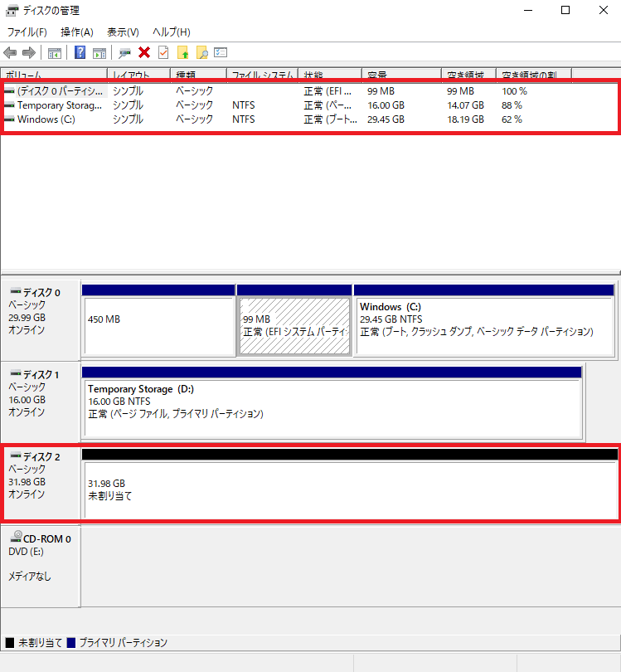Click the forward arrow toolbar icon
Viewport: 621px width, 672px height.
pyautogui.click(x=29, y=53)
